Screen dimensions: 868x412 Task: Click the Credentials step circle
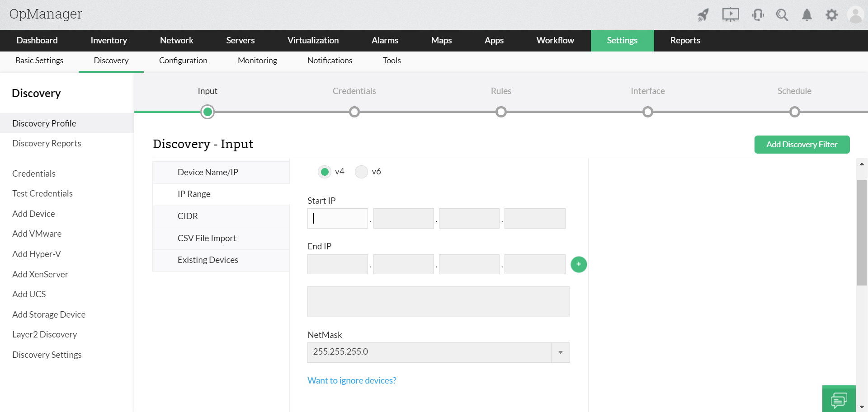click(x=354, y=112)
